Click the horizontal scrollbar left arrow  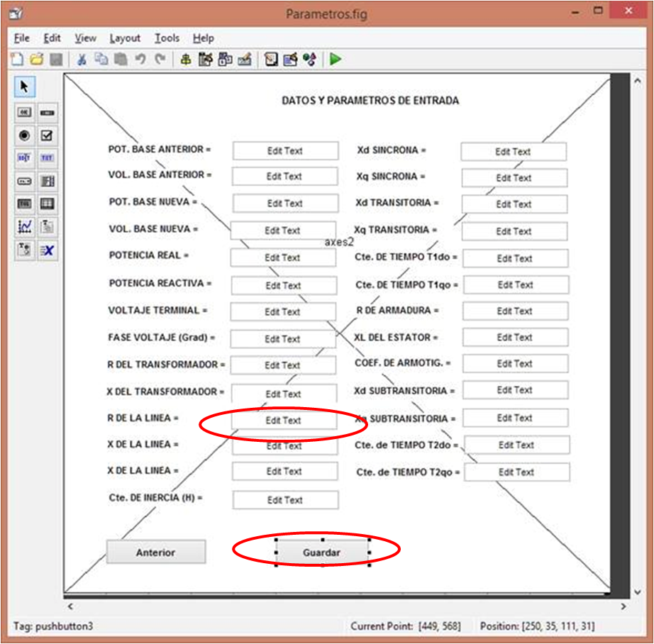pyautogui.click(x=70, y=606)
